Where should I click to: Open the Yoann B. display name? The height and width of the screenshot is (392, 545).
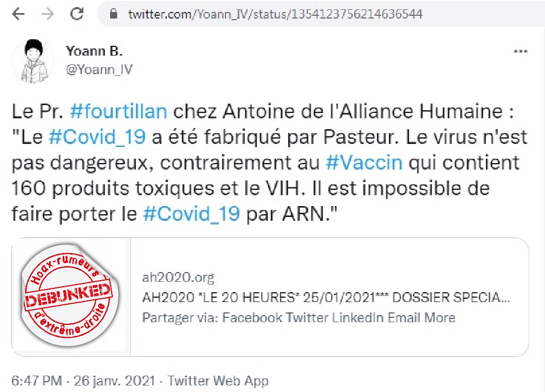point(94,51)
